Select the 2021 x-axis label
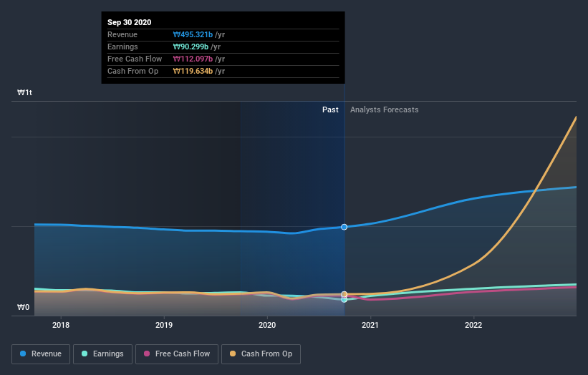Screen dimensions: 588x375 (x=370, y=325)
